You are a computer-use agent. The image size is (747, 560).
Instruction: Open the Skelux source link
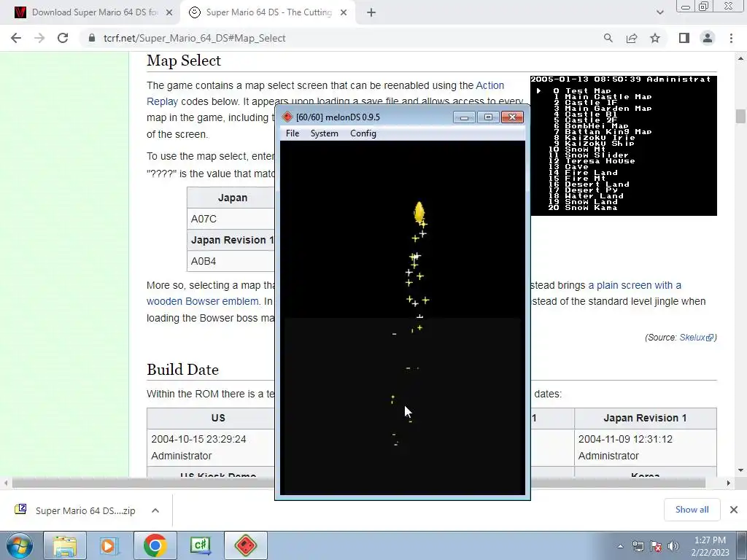(x=696, y=337)
